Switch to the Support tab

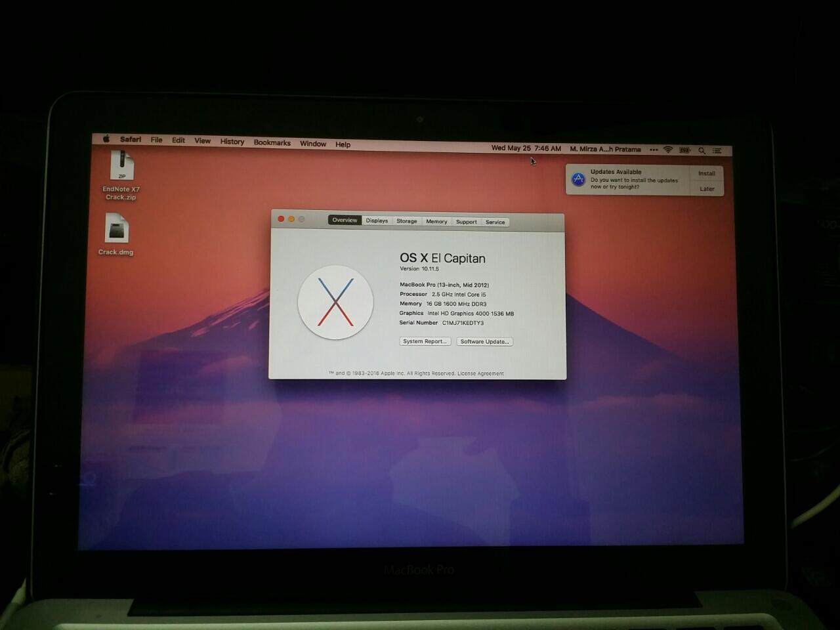click(x=467, y=222)
